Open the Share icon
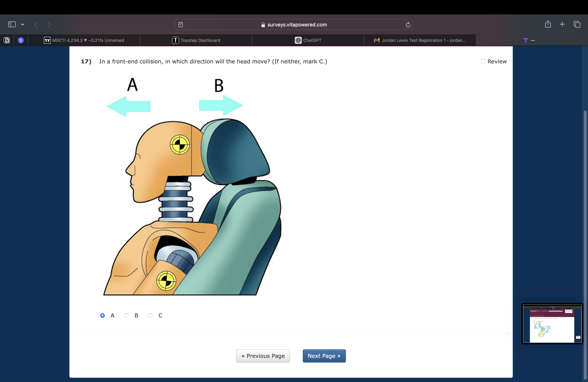 point(548,24)
